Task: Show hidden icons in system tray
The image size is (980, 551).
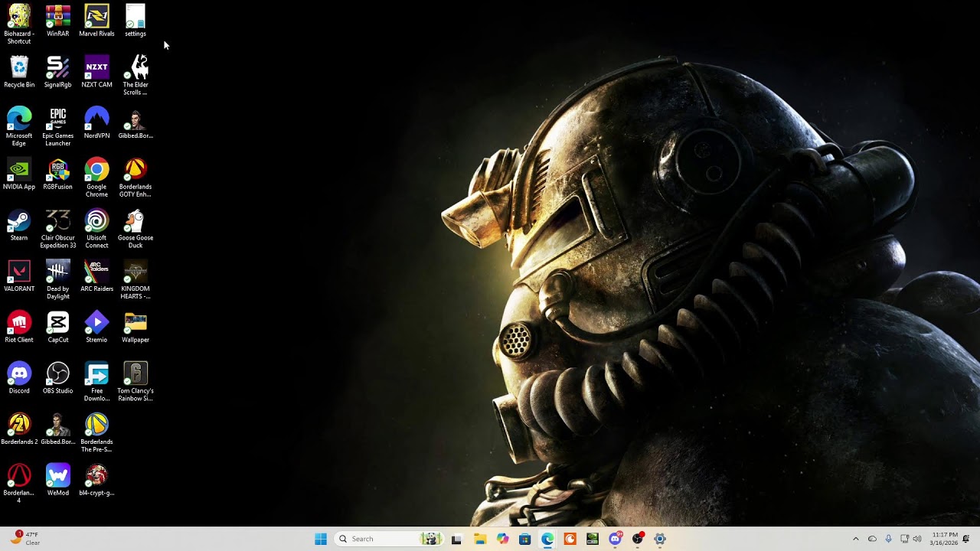Action: (x=855, y=539)
